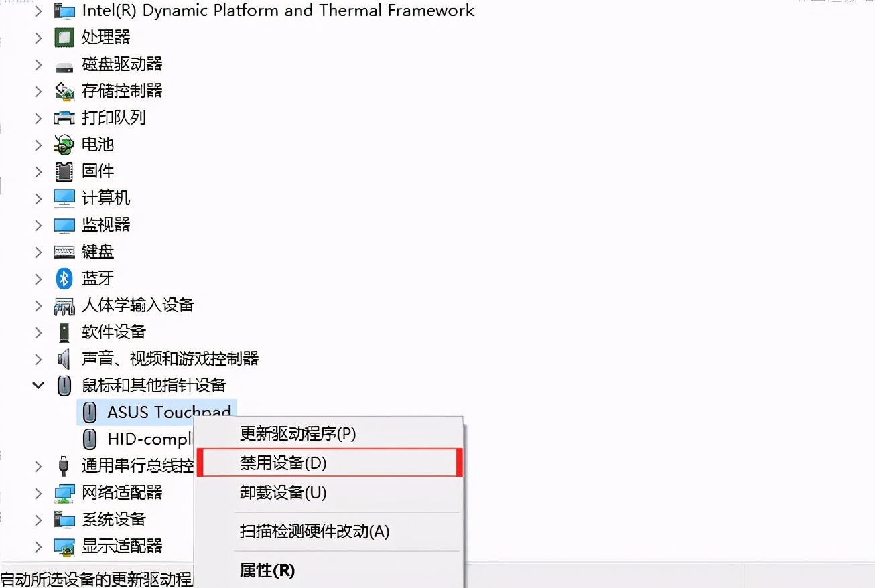
Task: Expand the 系统设备 category
Action: [38, 520]
